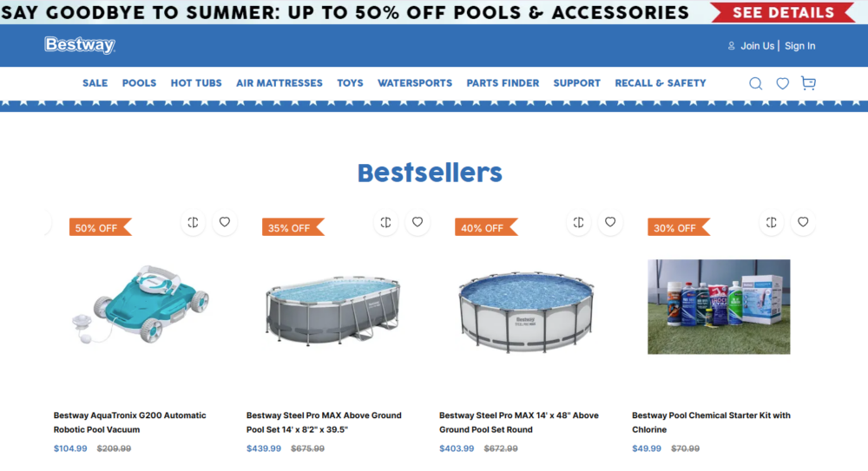Expand the Hot Tubs navigation menu
This screenshot has width=868, height=471.
(x=196, y=83)
